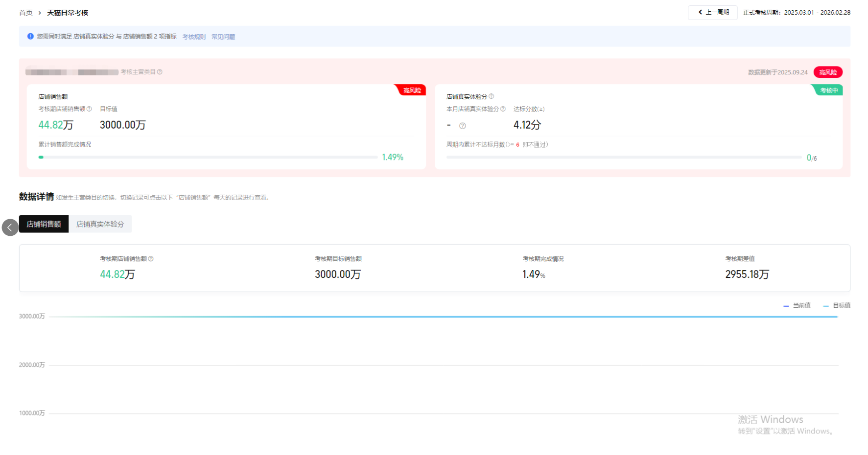868x455 pixels.
Task: Click the 累计销售额完成情况 progress bar
Action: [x=208, y=157]
